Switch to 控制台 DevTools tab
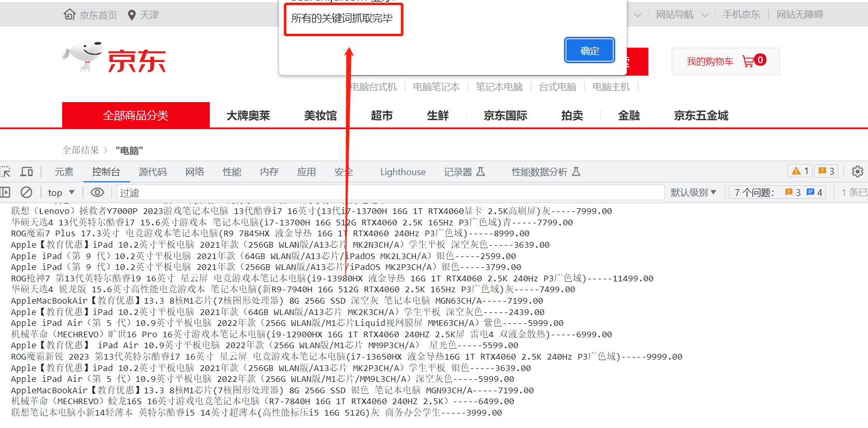The image size is (868, 428). coord(106,172)
